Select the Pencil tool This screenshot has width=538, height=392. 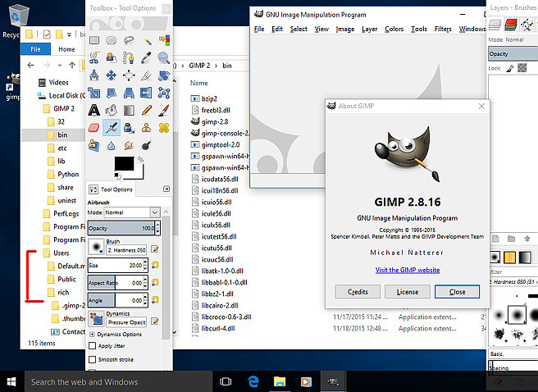coord(146,111)
